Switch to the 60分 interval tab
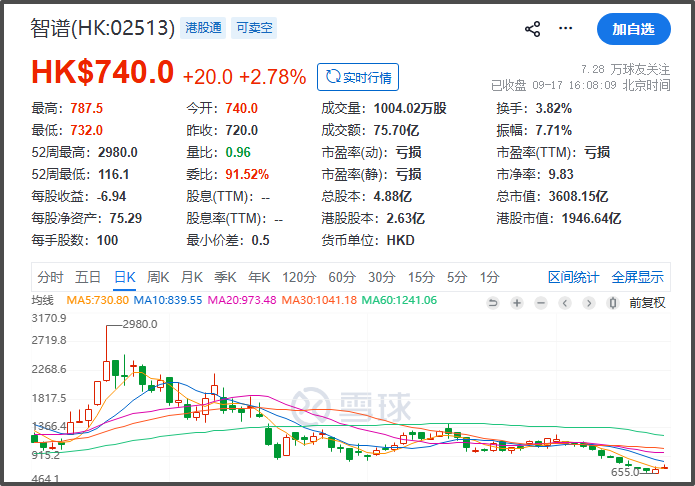695x486 pixels. [342, 278]
